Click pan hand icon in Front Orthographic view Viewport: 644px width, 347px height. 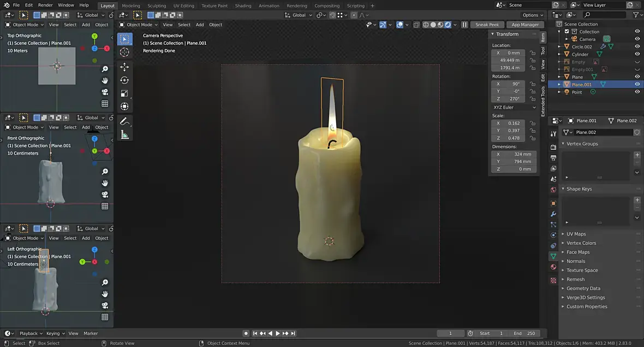pos(105,183)
